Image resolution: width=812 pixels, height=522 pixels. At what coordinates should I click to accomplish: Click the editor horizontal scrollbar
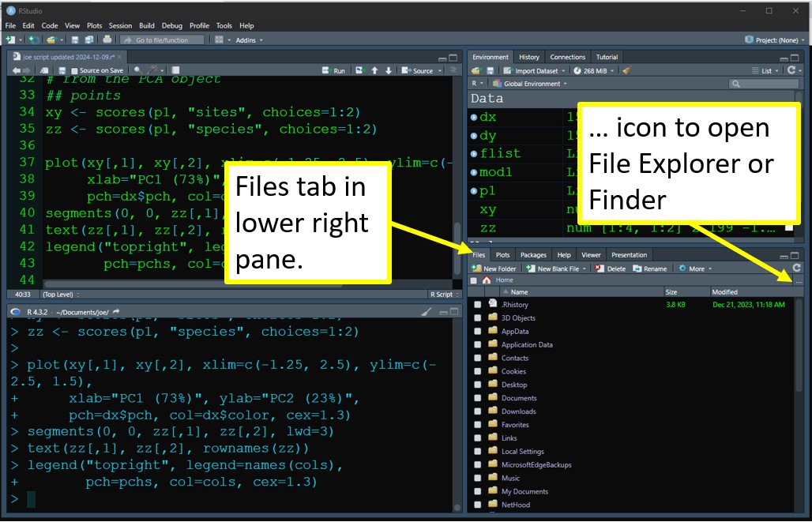(x=194, y=284)
